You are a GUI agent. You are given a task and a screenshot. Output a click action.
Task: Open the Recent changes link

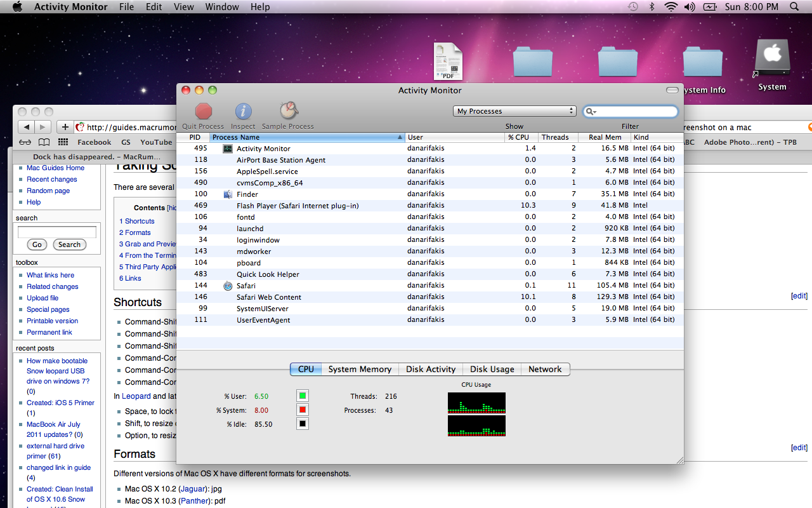pyautogui.click(x=52, y=179)
